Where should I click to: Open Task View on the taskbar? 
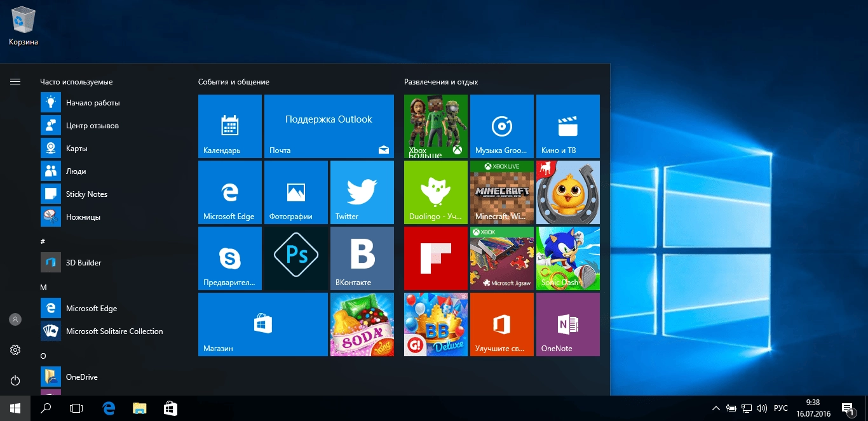(x=76, y=408)
